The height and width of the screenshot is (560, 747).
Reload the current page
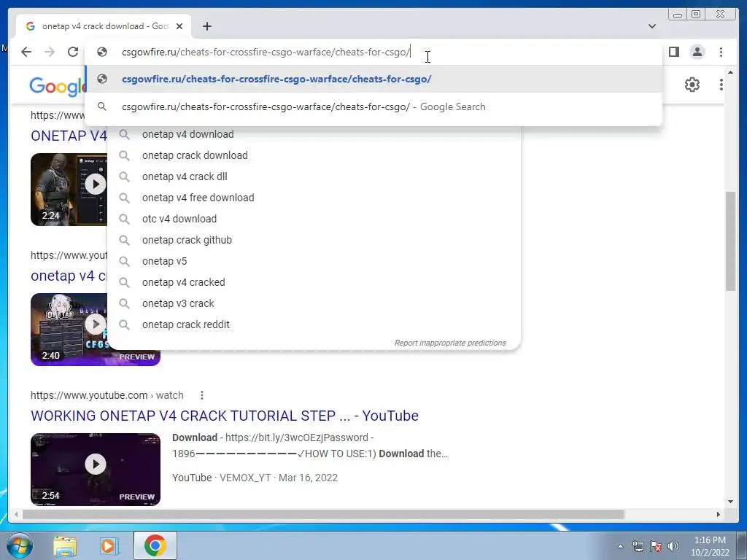(73, 52)
